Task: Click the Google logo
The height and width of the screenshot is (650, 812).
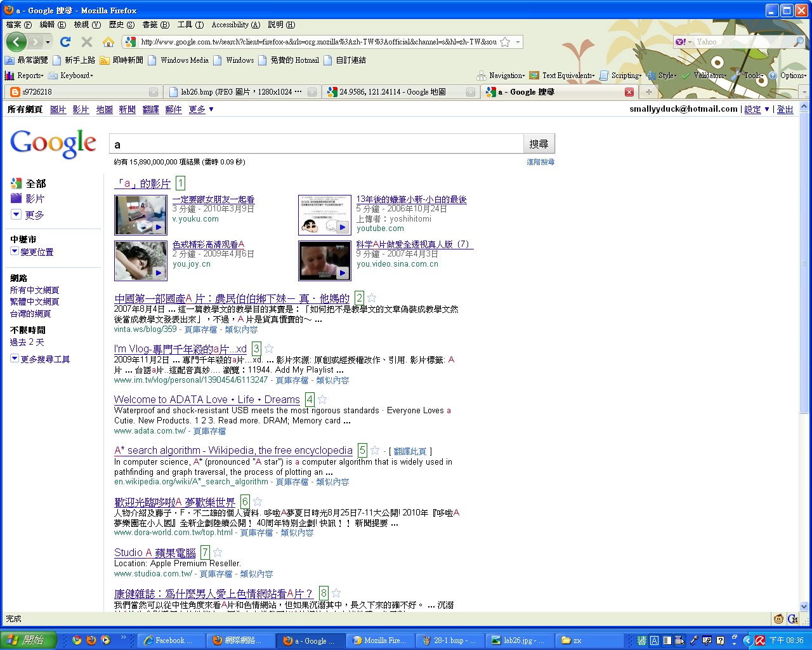Action: pyautogui.click(x=53, y=143)
